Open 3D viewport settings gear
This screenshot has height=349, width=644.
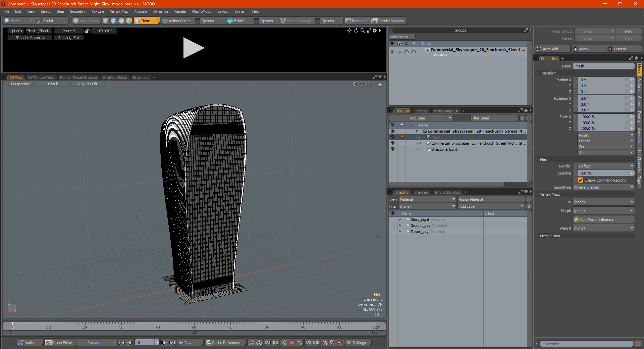point(380,84)
